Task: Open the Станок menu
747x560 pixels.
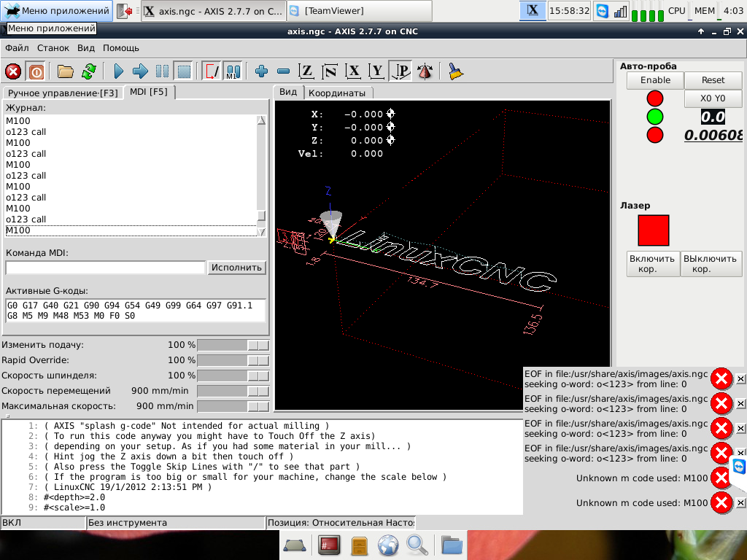Action: point(53,48)
